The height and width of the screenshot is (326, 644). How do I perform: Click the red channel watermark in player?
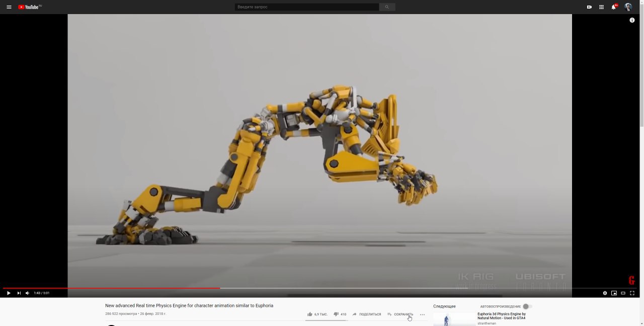[631, 280]
